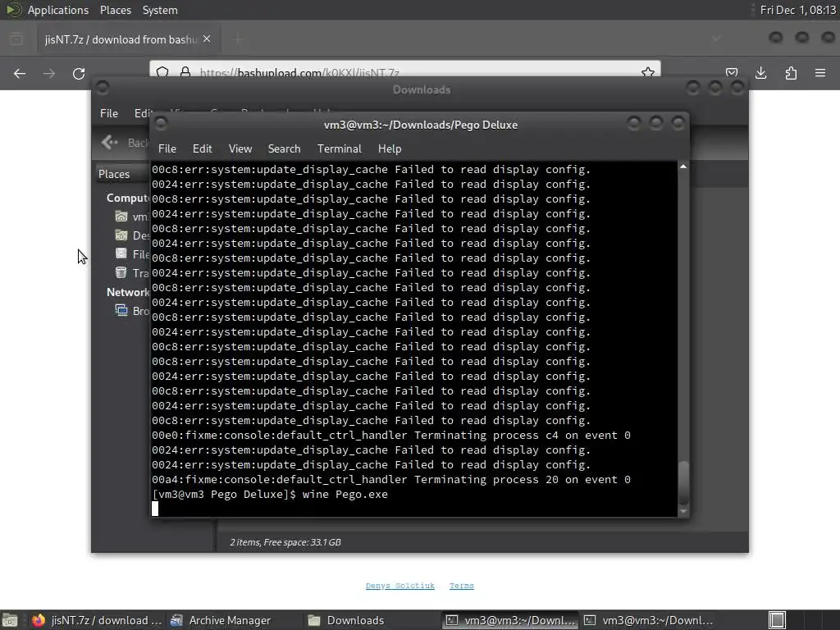Open the Firefox hamburger menu
This screenshot has height=630, width=840.
click(x=820, y=73)
